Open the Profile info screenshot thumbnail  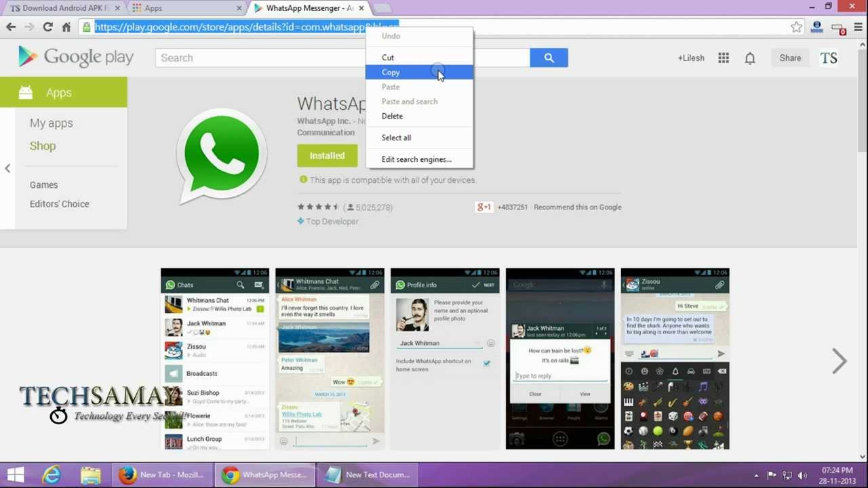pos(445,359)
